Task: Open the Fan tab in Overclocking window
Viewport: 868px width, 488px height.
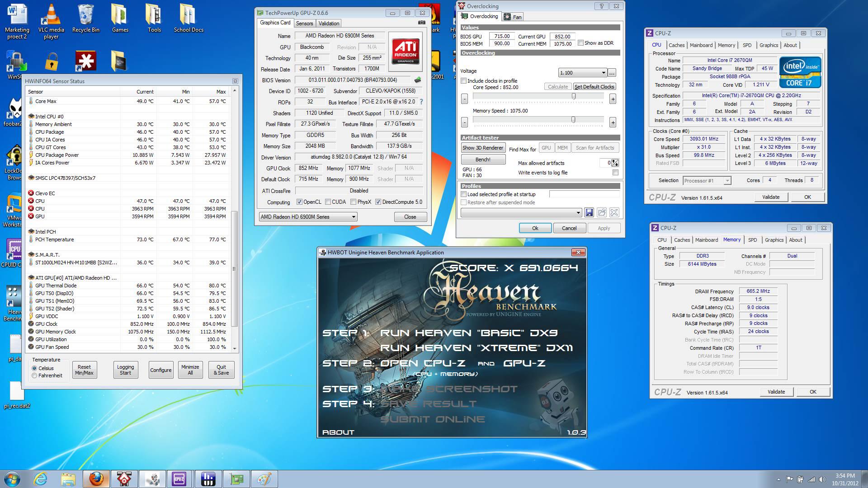Action: [513, 17]
